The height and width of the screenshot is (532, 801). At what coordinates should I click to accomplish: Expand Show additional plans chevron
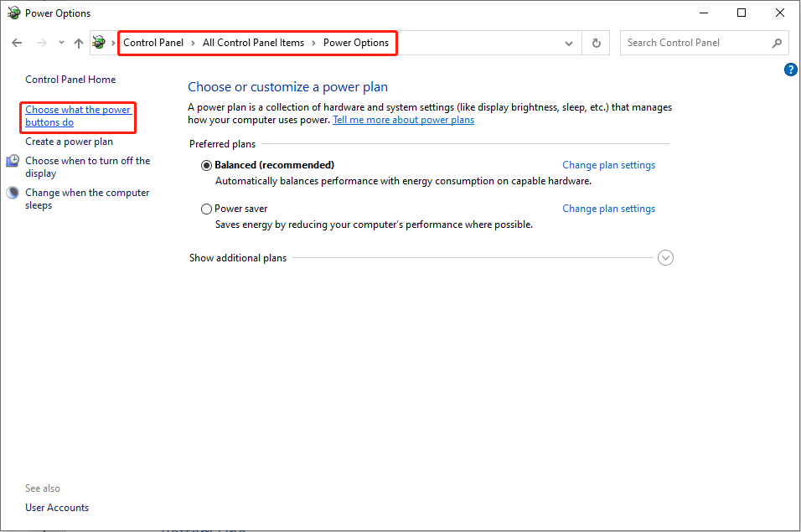(x=665, y=258)
